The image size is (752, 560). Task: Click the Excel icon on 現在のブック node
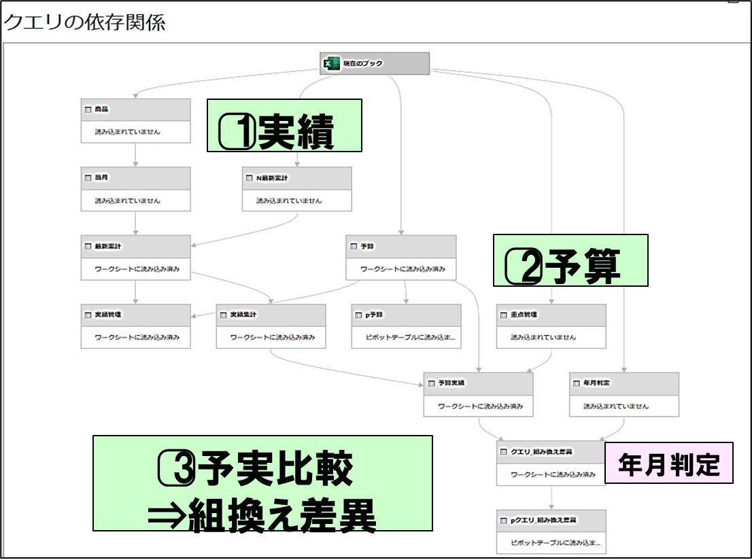(x=331, y=63)
